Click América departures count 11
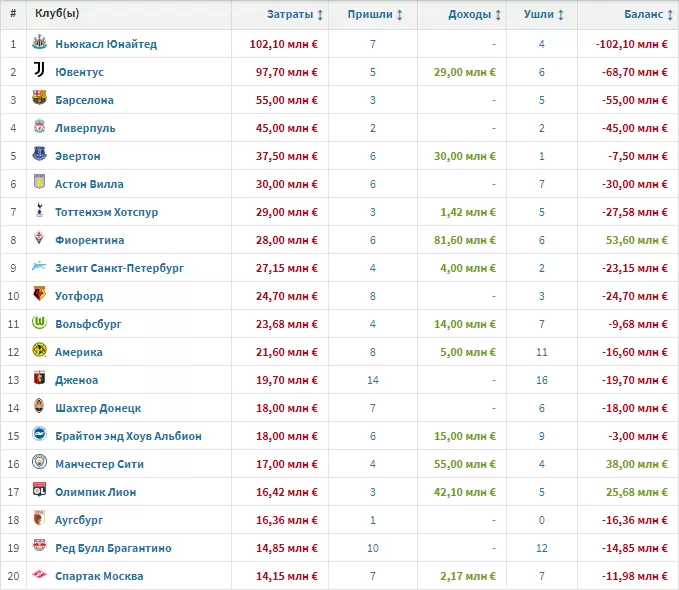679x590 pixels. click(542, 352)
